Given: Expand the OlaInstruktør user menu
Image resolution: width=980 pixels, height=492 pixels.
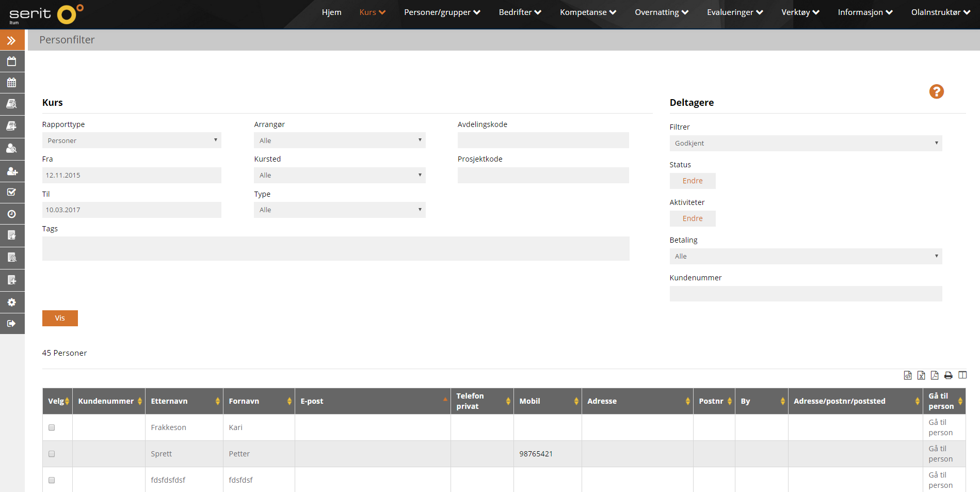Looking at the screenshot, I should [x=941, y=12].
